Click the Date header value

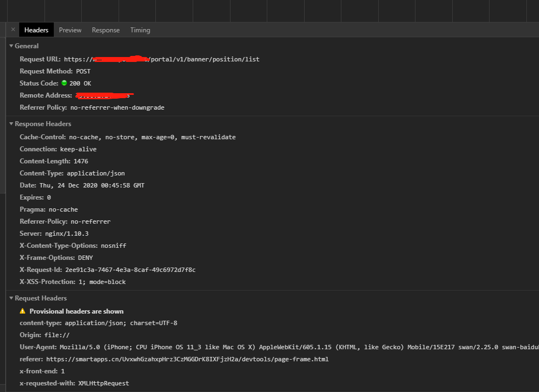point(92,185)
